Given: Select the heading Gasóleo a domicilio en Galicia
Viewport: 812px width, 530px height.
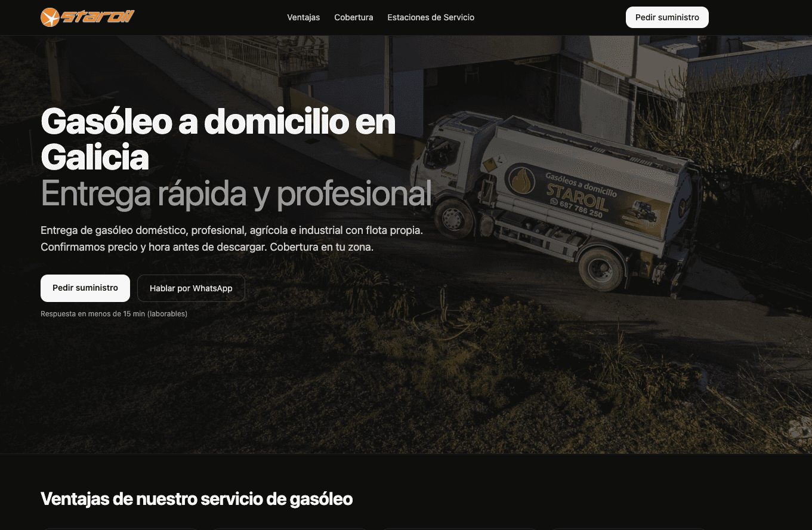Looking at the screenshot, I should [218, 140].
